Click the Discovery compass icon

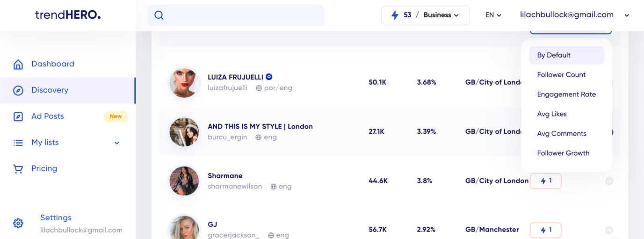(x=18, y=90)
